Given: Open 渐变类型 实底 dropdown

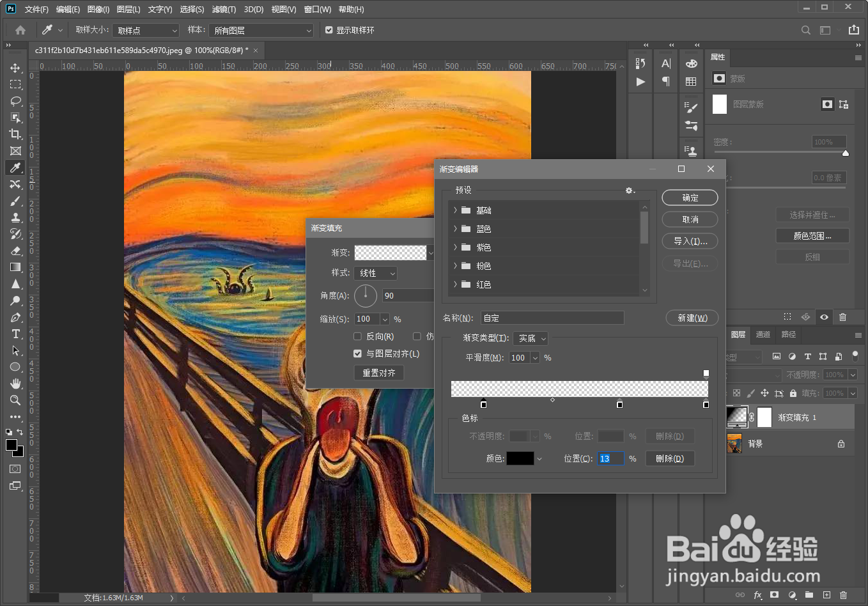Looking at the screenshot, I should pos(531,338).
